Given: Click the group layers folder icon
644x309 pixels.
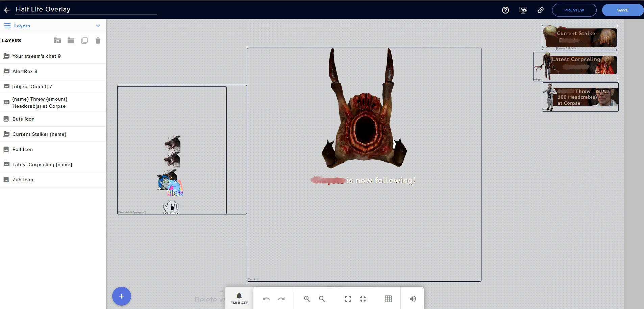Looking at the screenshot, I should point(71,41).
